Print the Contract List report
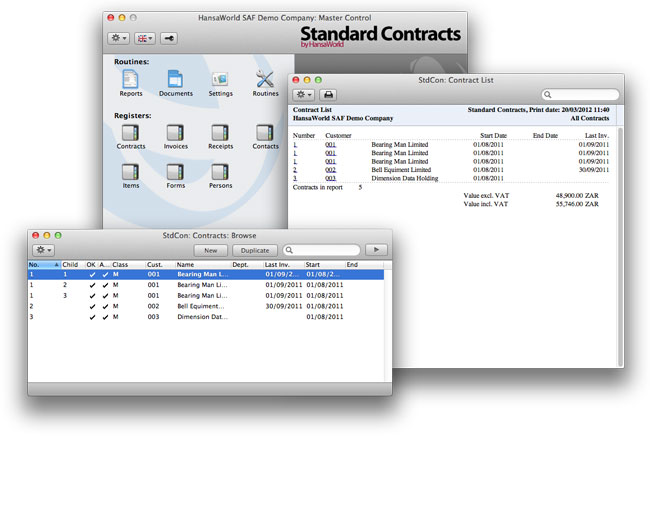The height and width of the screenshot is (505, 650). 328,95
